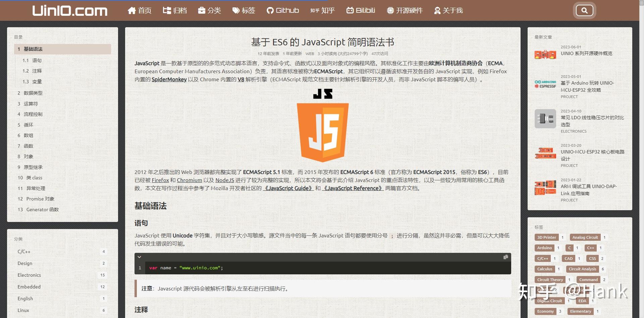Collapse the code block with its chevron

140,257
